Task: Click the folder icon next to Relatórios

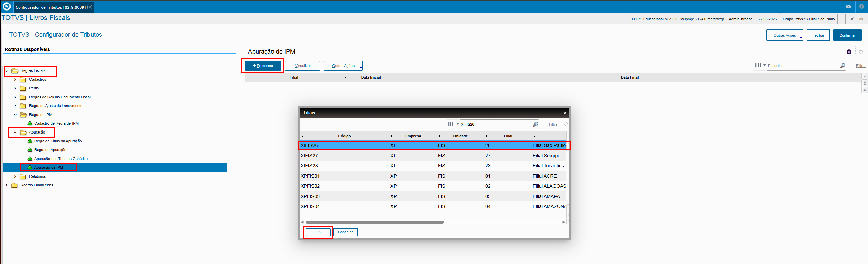Action: (23, 177)
